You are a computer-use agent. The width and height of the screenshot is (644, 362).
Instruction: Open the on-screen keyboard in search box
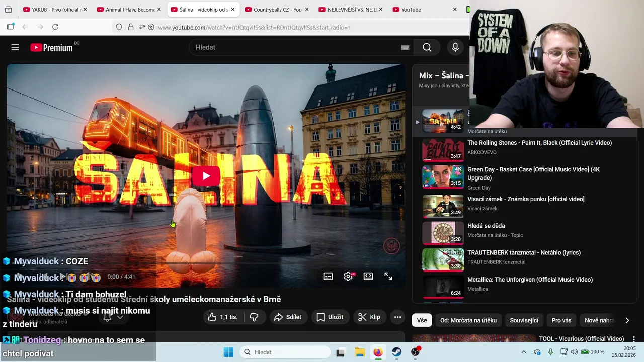pyautogui.click(x=405, y=47)
